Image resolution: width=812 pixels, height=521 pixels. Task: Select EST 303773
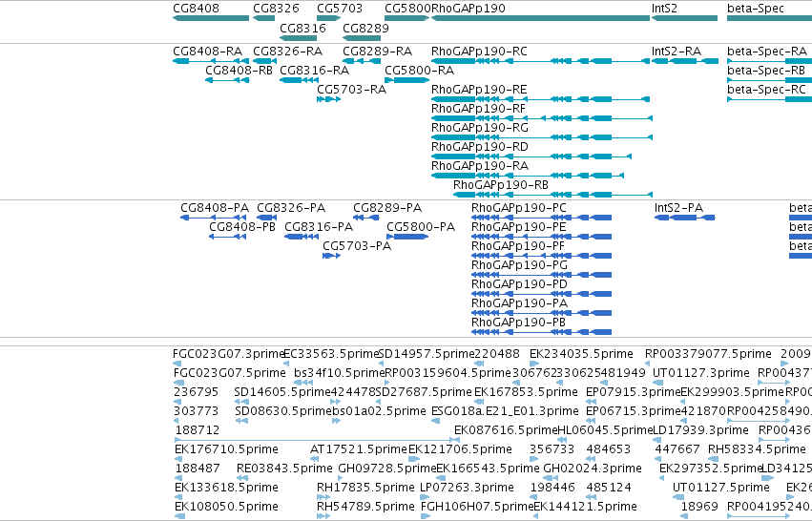pos(177,421)
